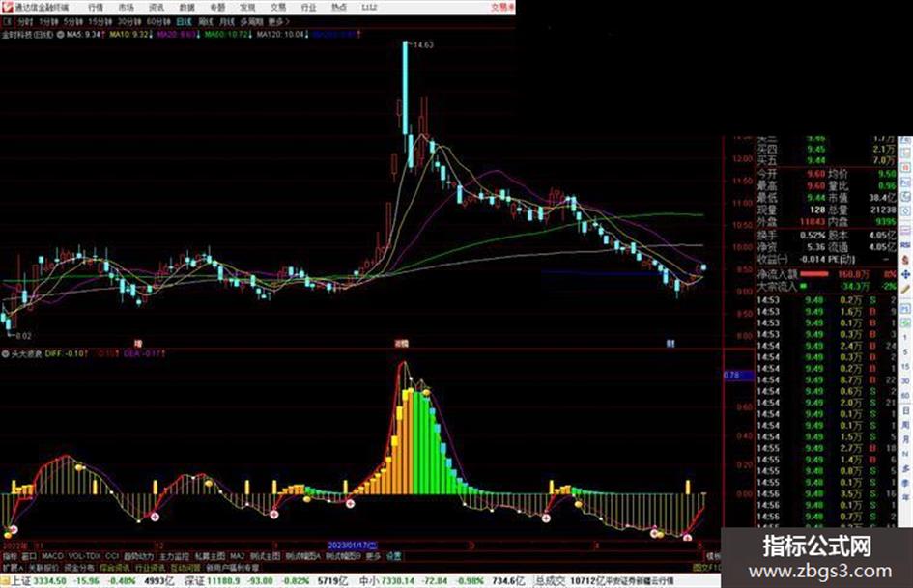Image resolution: width=913 pixels, height=588 pixels.
Task: Open 图文F10 at bottom right
Action: pos(707,567)
